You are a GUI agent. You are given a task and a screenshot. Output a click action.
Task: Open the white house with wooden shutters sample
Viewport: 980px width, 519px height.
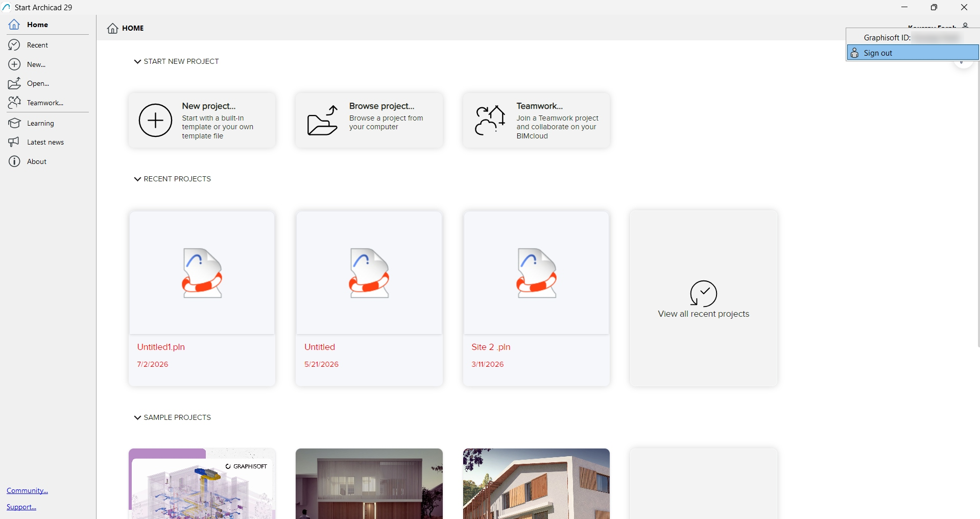[x=536, y=484]
